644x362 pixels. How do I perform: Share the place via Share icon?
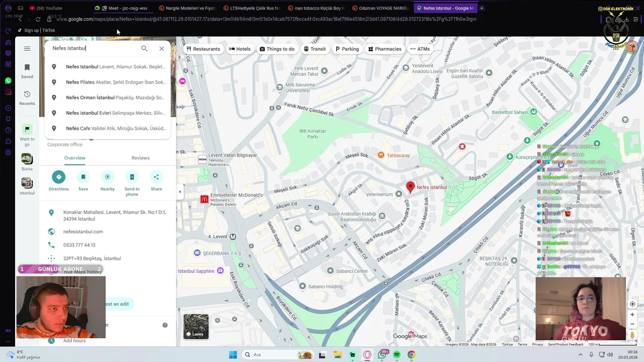point(156,181)
